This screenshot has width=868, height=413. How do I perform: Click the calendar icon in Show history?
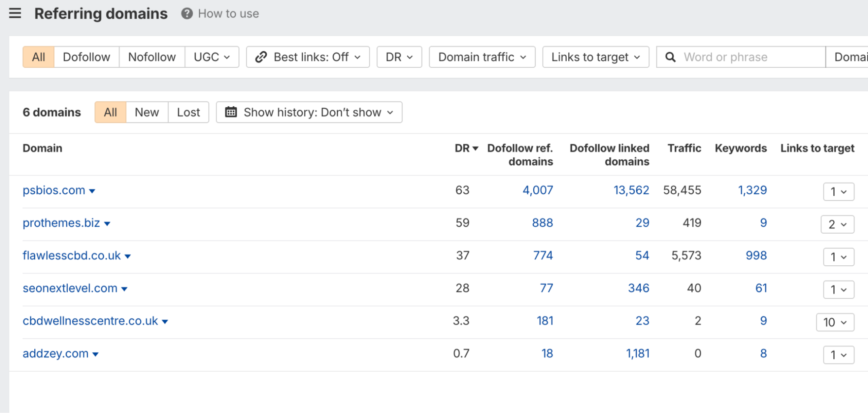pos(231,112)
